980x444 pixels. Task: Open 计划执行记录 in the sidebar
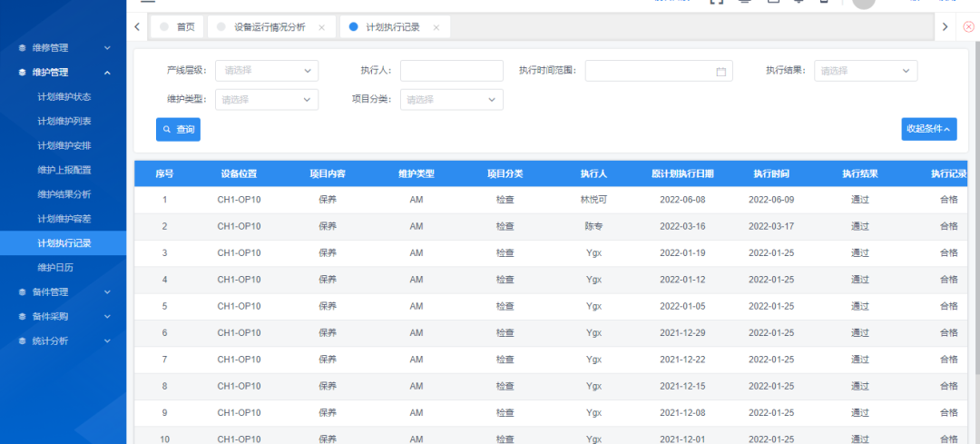pyautogui.click(x=64, y=243)
